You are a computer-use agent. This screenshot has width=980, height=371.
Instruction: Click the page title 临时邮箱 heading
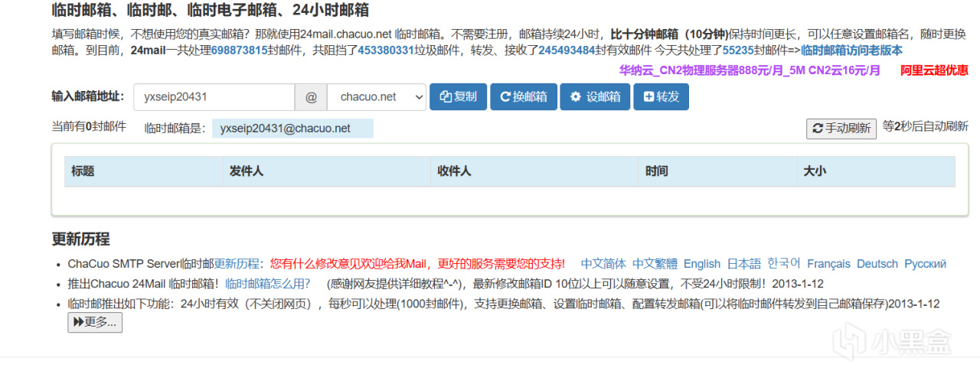[x=211, y=11]
